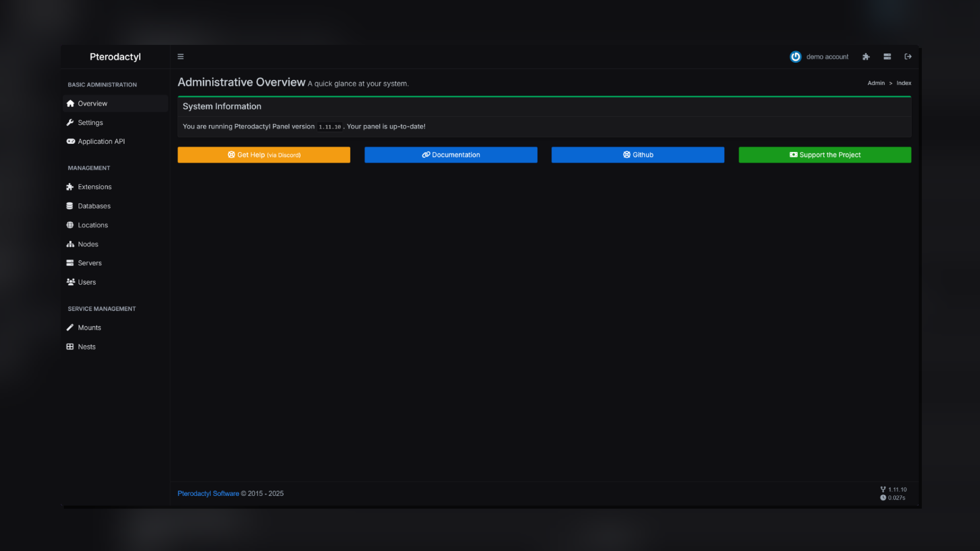The width and height of the screenshot is (980, 551).
Task: Click the extensions puzzle icon in header
Action: (x=866, y=57)
